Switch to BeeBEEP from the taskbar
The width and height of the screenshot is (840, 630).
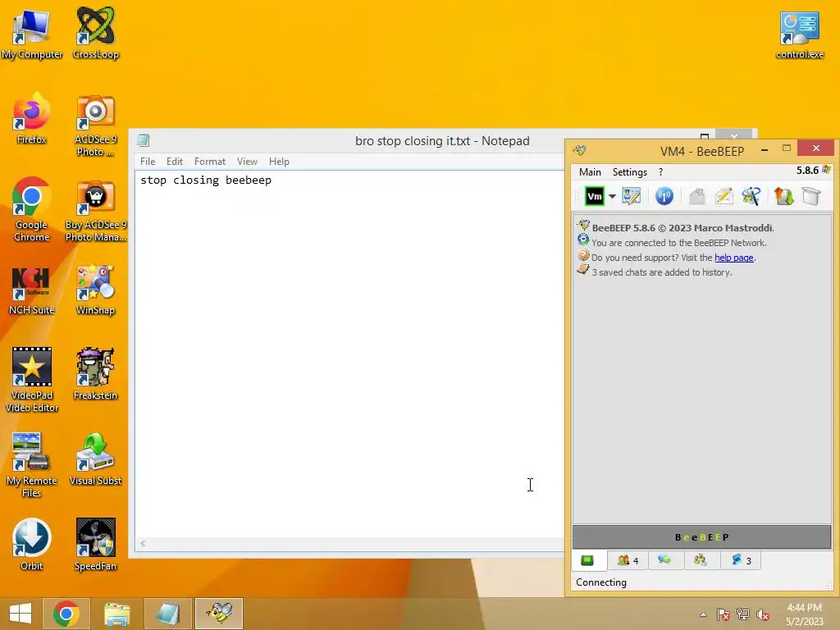tap(218, 614)
